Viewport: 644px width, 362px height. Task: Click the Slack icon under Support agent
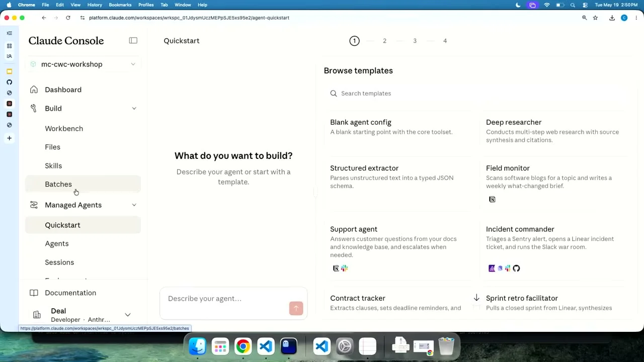(x=345, y=268)
